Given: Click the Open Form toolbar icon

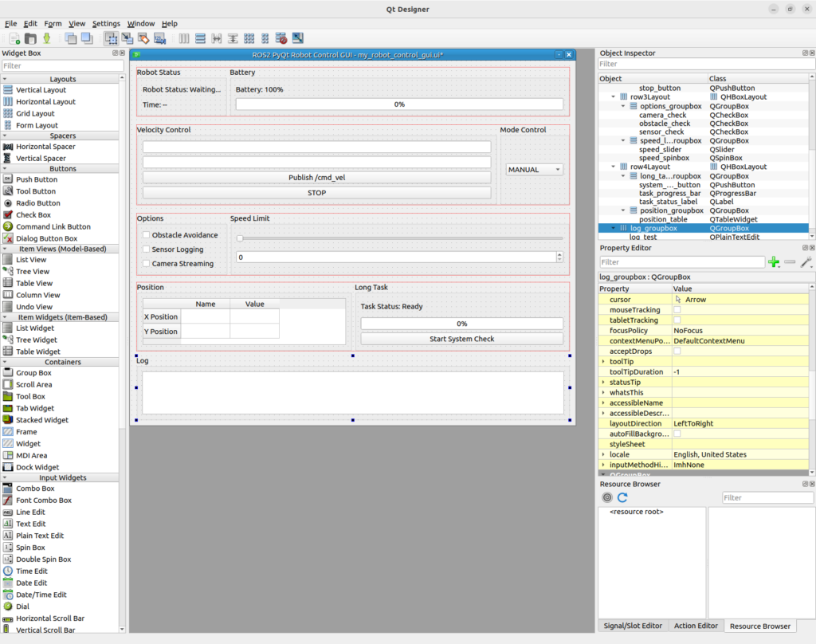Looking at the screenshot, I should [x=31, y=38].
